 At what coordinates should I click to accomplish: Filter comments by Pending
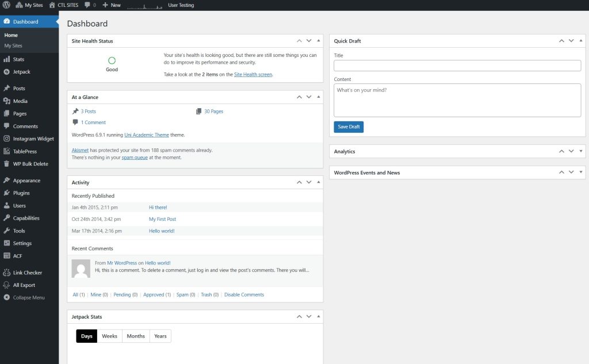[122, 294]
